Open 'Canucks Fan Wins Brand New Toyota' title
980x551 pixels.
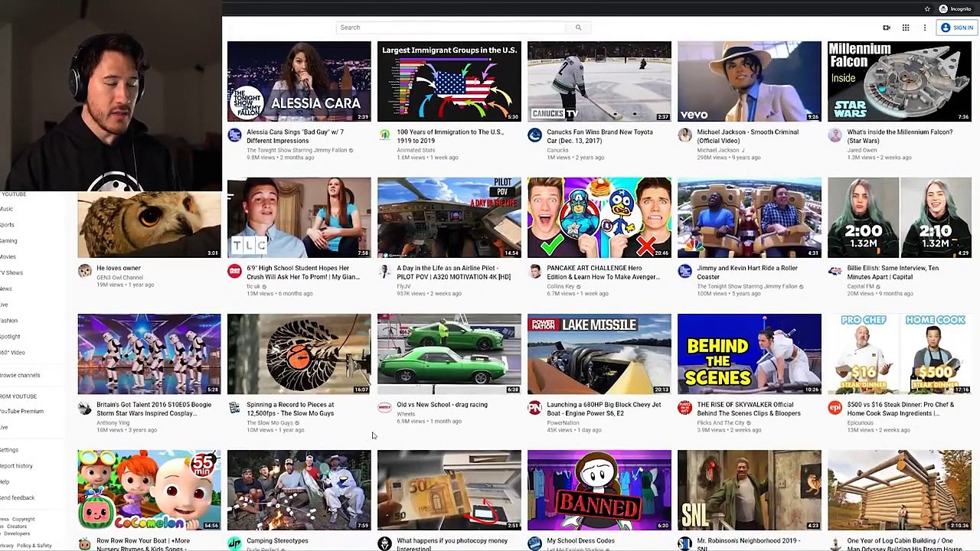[x=599, y=136]
